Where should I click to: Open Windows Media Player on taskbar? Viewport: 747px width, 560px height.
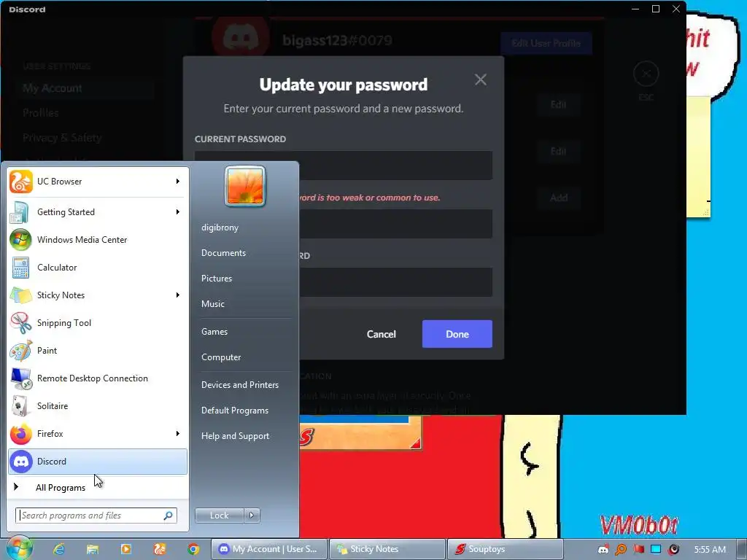[x=126, y=549]
